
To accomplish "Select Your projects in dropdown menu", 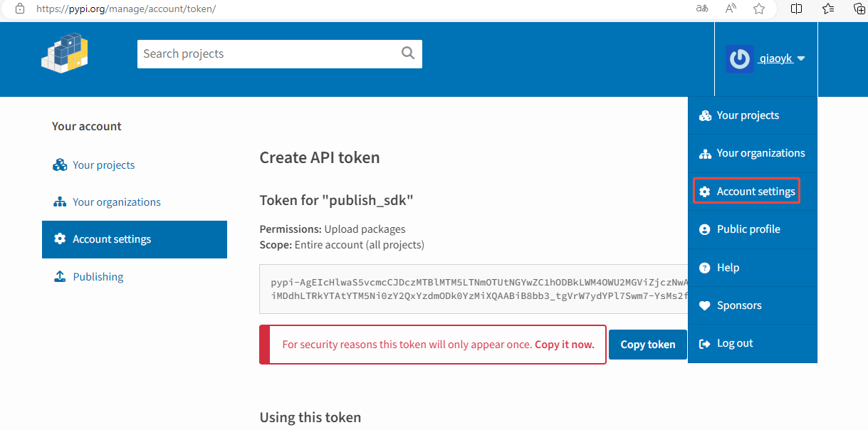I will click(748, 115).
